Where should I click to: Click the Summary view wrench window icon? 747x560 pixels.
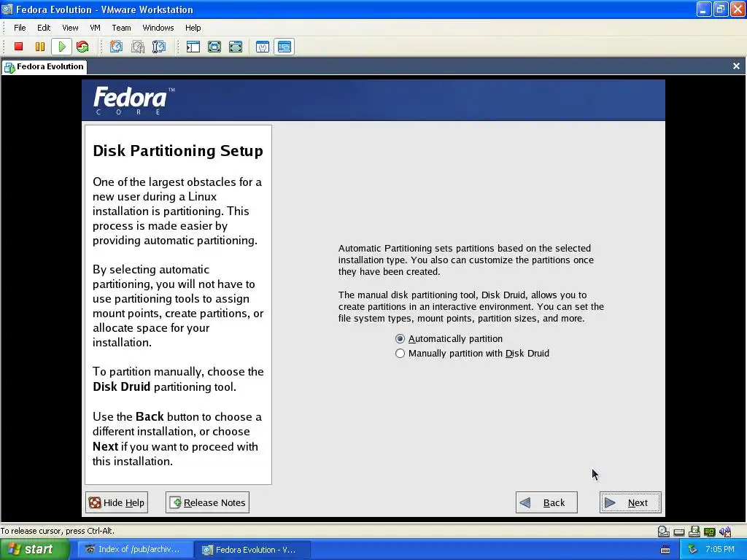tap(263, 47)
